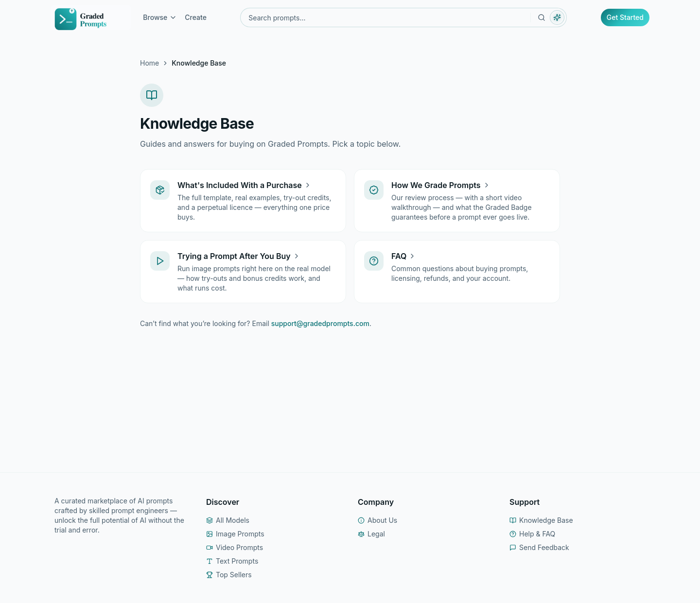Open How We Grade Prompts topic
Screen dimensions: 700x603
[436, 185]
